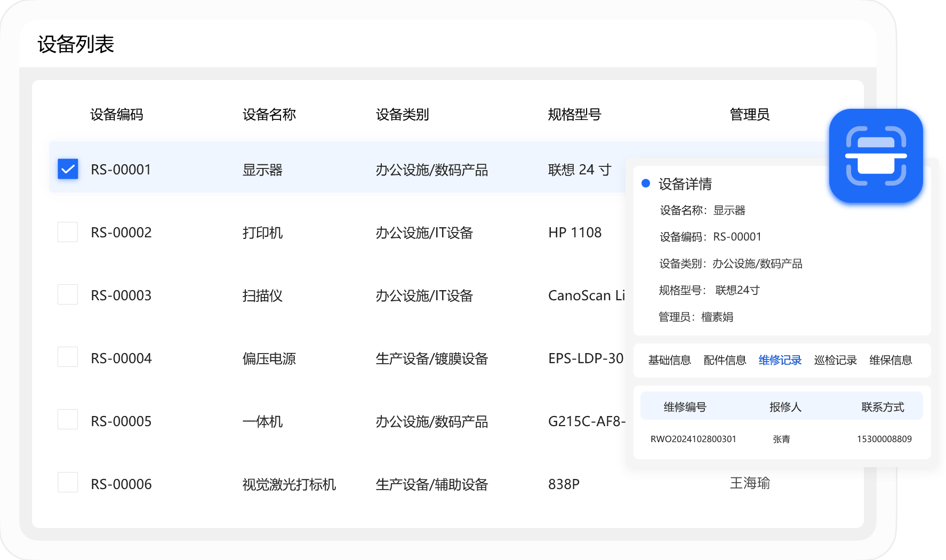The image size is (946, 560).
Task: Select the RS-00003 scanner row checkbox
Action: coord(68,294)
